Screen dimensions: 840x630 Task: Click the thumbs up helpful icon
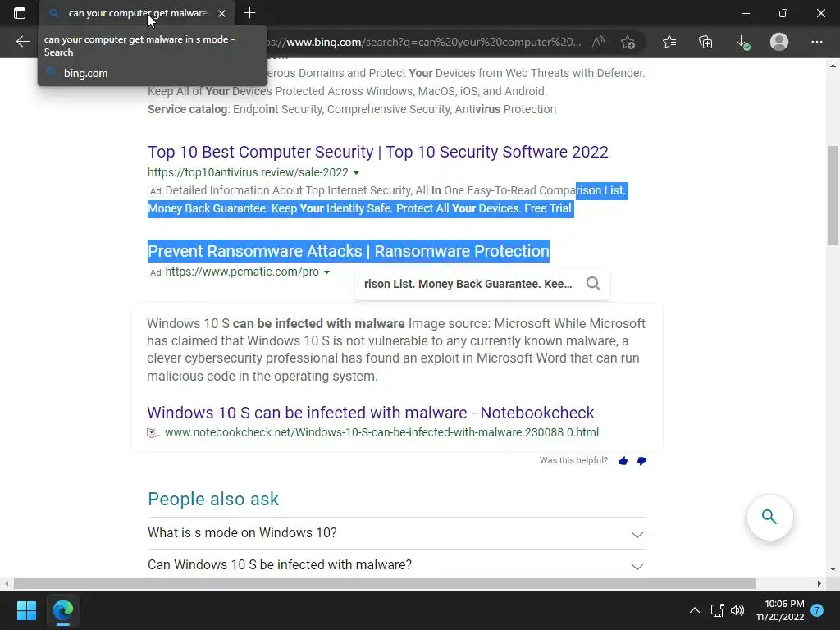click(x=623, y=461)
